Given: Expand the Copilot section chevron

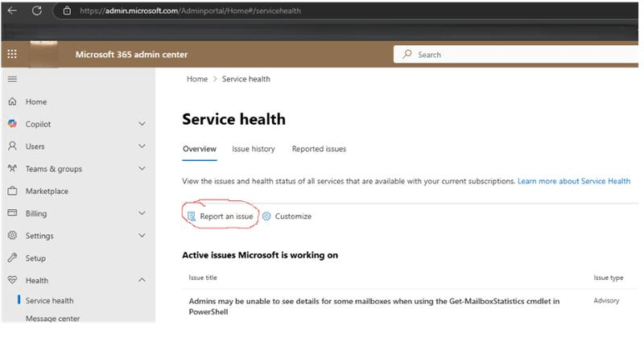Looking at the screenshot, I should 142,124.
